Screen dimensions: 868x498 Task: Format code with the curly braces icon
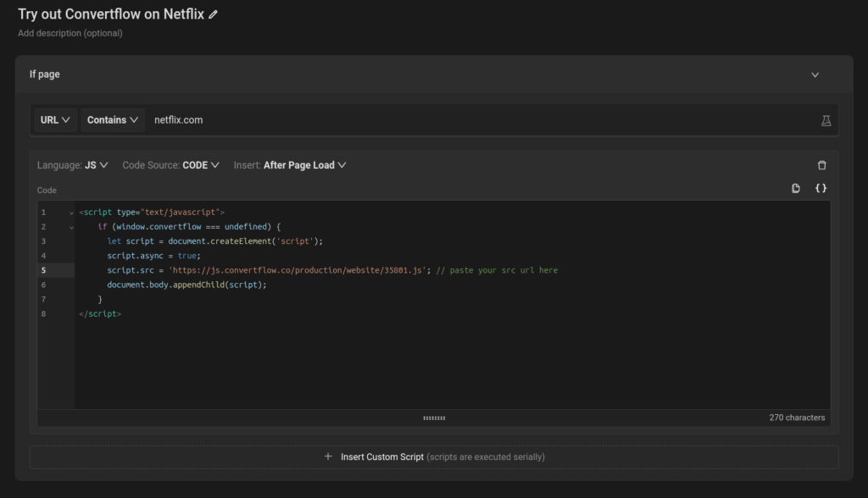(x=821, y=189)
